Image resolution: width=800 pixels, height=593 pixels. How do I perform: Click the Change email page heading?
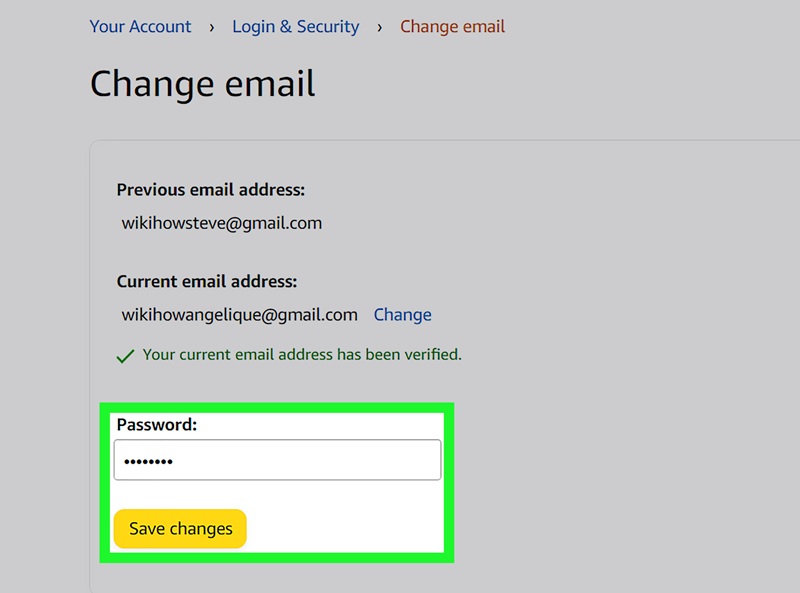coord(202,84)
